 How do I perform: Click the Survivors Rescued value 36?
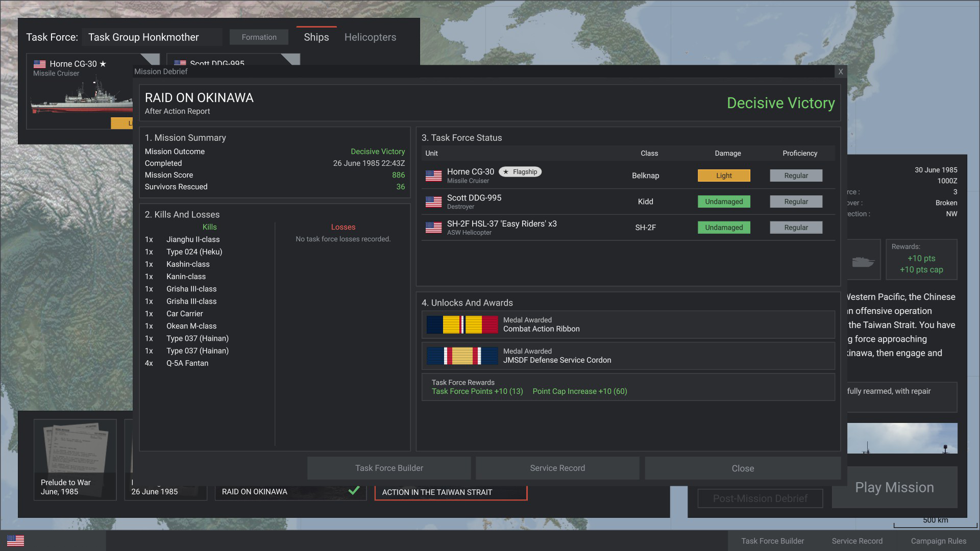[x=401, y=187]
